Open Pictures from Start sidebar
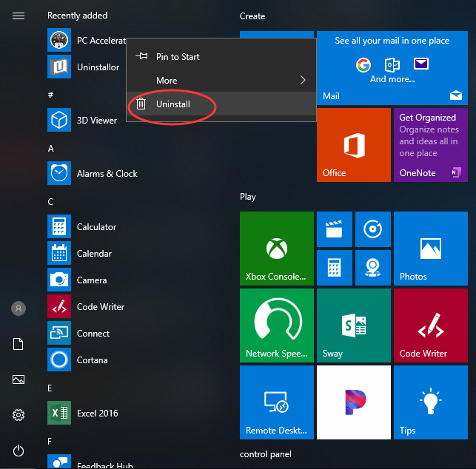 19,379
